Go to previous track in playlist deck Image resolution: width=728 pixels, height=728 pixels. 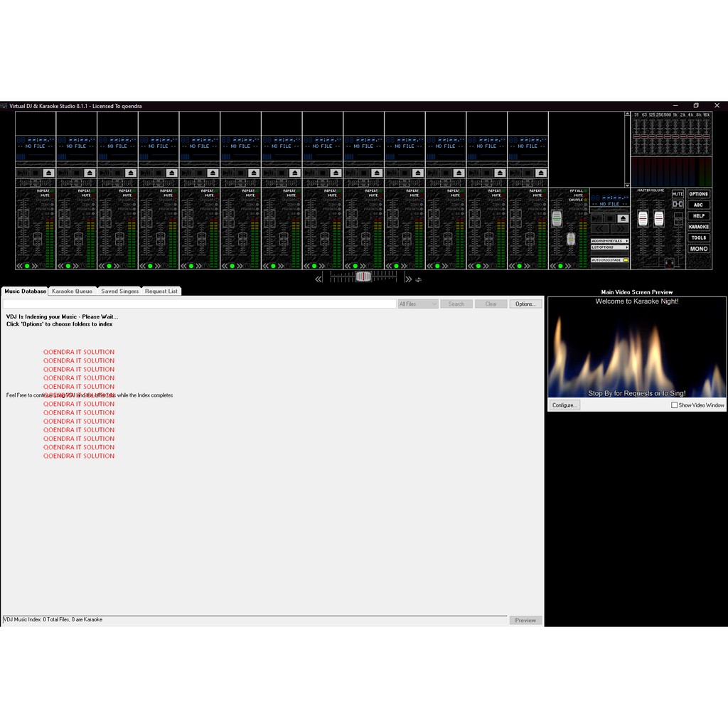pyautogui.click(x=599, y=229)
